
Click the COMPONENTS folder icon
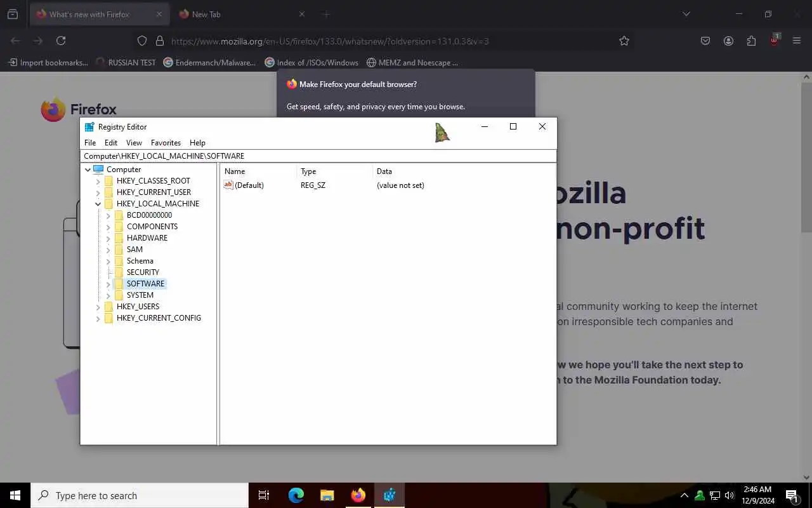click(119, 227)
